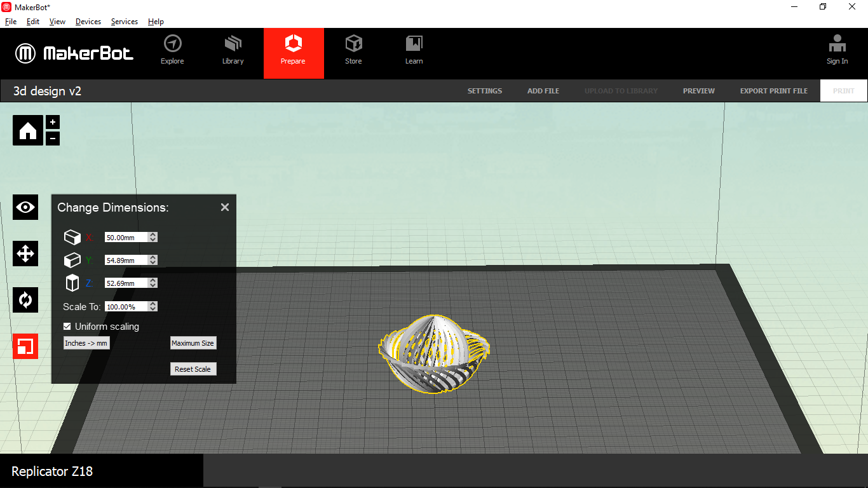This screenshot has width=868, height=488.
Task: Click the PRINT button
Action: 844,91
